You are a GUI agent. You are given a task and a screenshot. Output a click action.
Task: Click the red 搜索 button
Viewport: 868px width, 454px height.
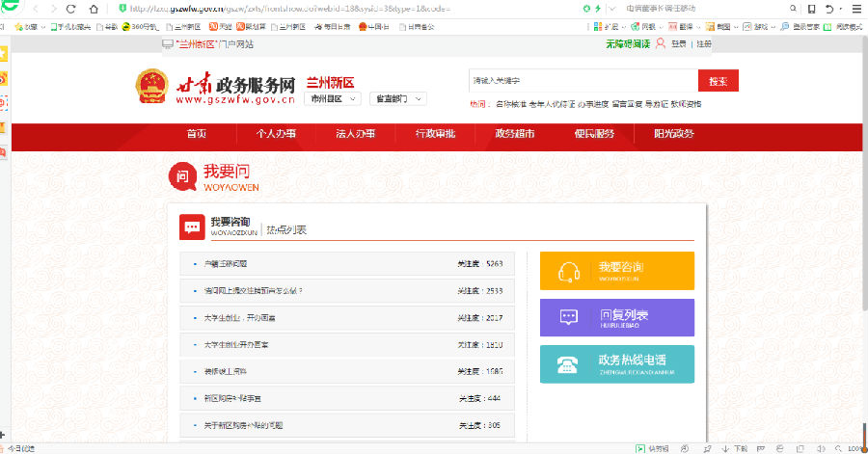coord(718,81)
